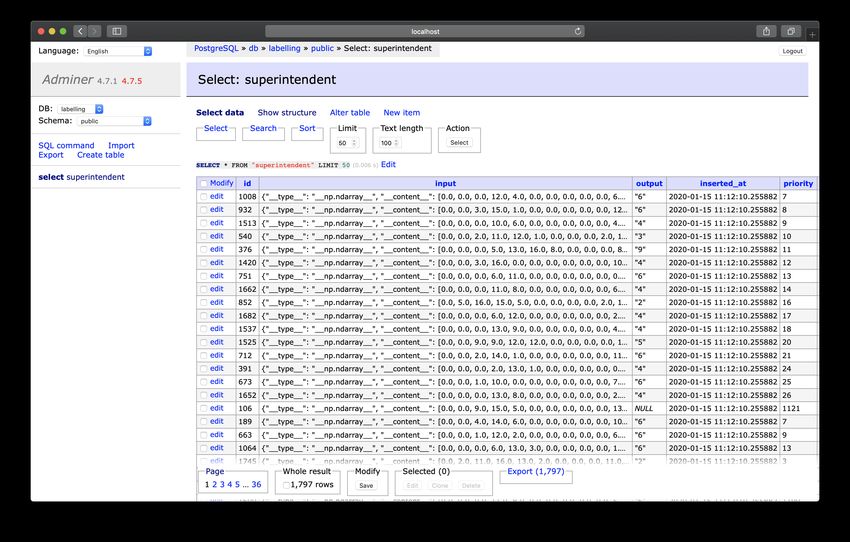Check the checkbox for row id 540
The image size is (850, 542).
[204, 236]
